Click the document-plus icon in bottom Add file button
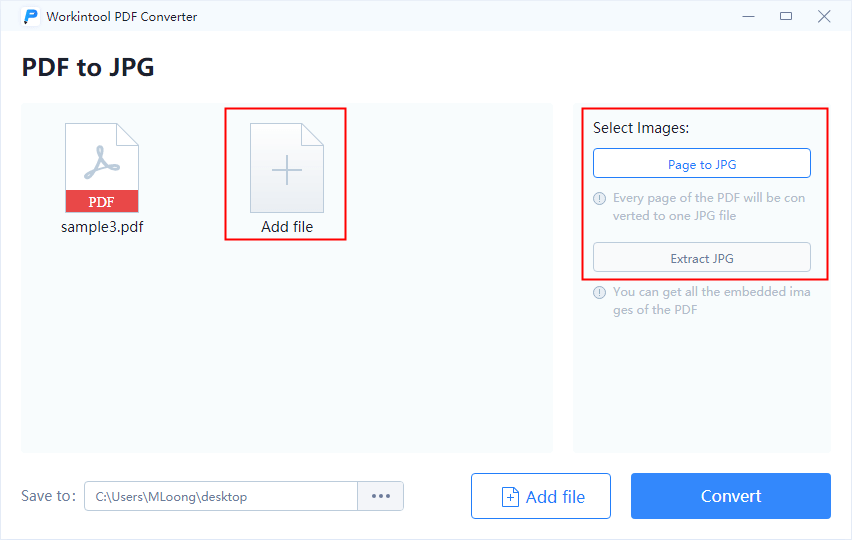Screen dimensions: 852x540 (x=510, y=497)
